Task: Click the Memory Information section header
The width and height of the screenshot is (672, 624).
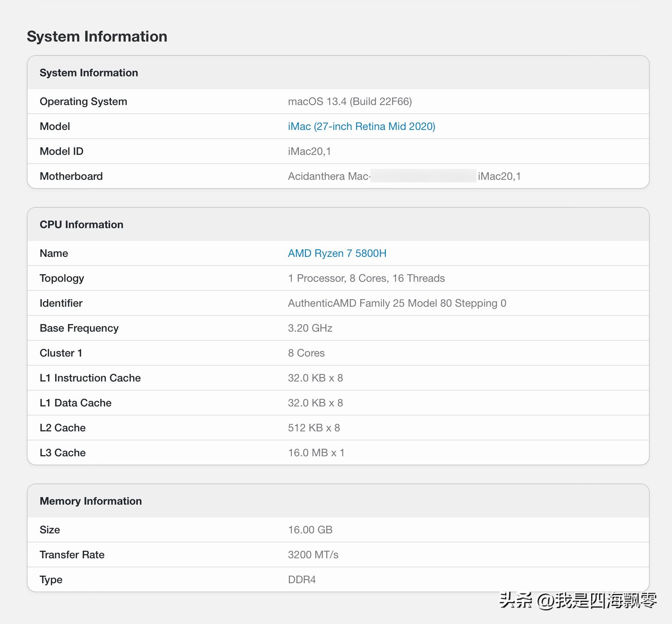Action: 91,501
